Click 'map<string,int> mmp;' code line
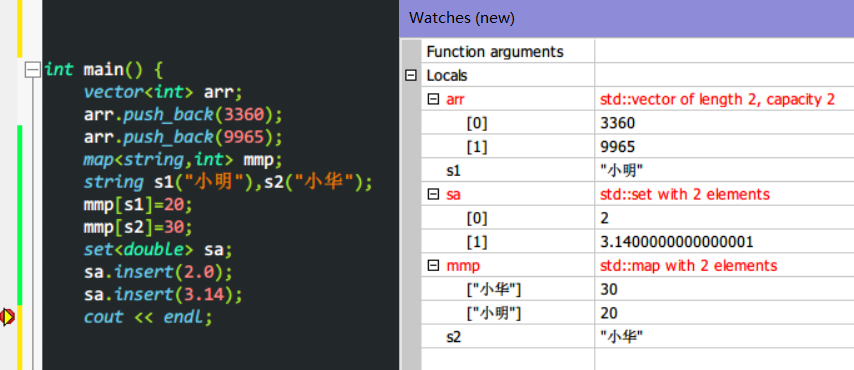Screen dimensions: 854x370 184,160
